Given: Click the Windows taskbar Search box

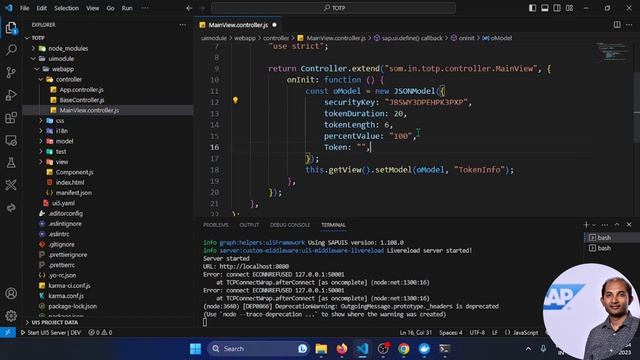Looking at the screenshot, I should [x=258, y=349].
